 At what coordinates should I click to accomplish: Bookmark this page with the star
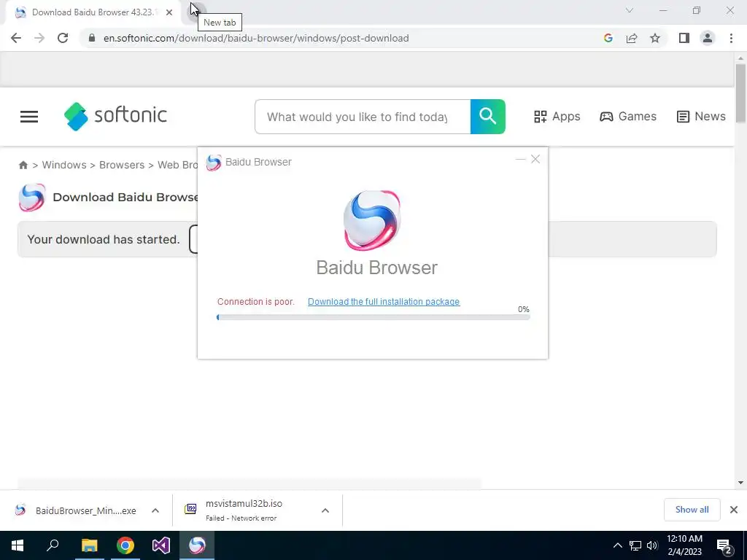pos(655,38)
